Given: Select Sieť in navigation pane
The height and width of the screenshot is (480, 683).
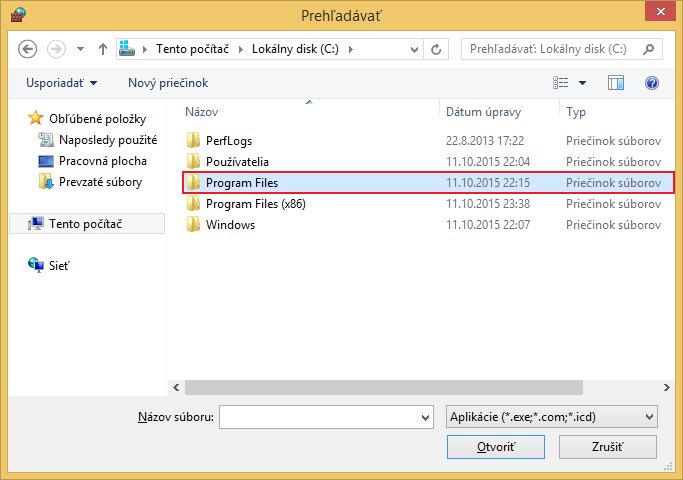Looking at the screenshot, I should pos(59,266).
